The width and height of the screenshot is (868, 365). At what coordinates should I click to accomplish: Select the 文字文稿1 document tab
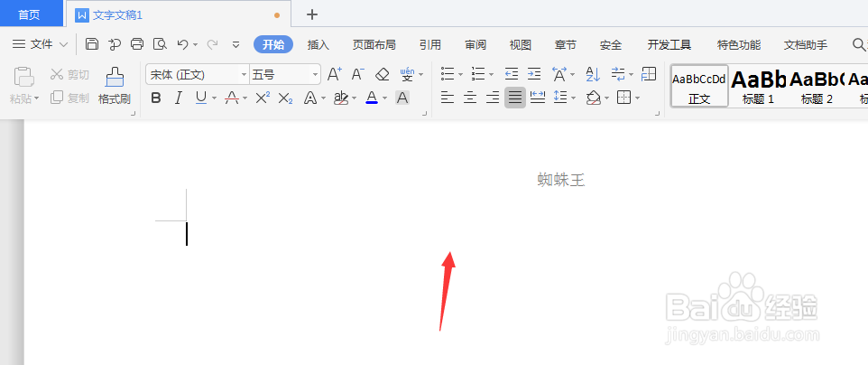177,14
